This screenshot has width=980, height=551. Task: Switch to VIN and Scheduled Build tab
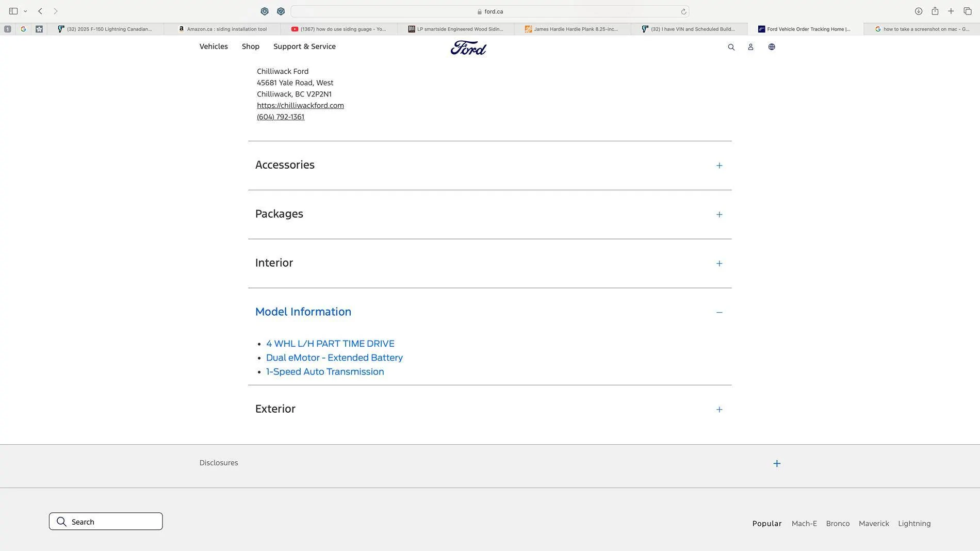click(x=689, y=29)
